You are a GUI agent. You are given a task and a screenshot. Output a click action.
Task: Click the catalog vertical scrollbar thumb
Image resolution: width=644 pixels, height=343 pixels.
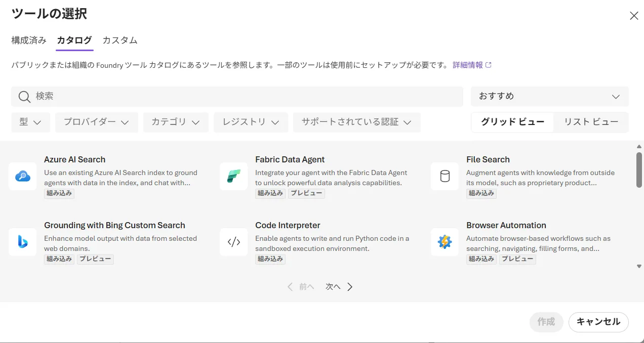pyautogui.click(x=639, y=169)
